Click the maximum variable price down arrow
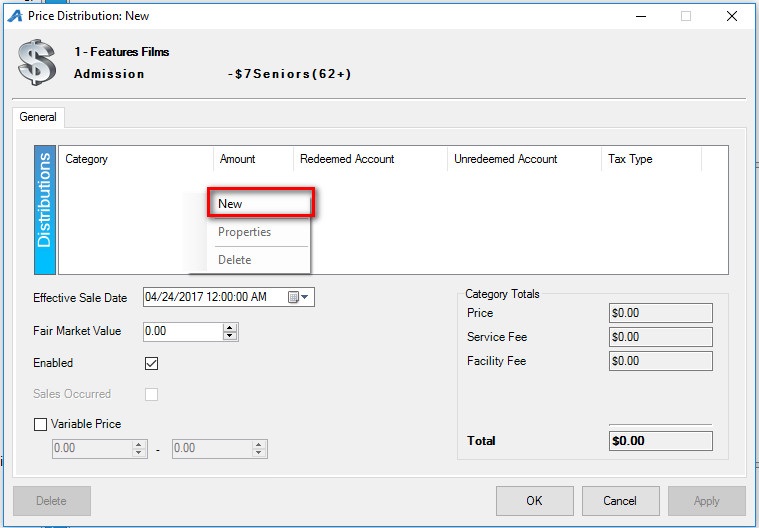Screen dimensions: 759x528 click(259, 453)
